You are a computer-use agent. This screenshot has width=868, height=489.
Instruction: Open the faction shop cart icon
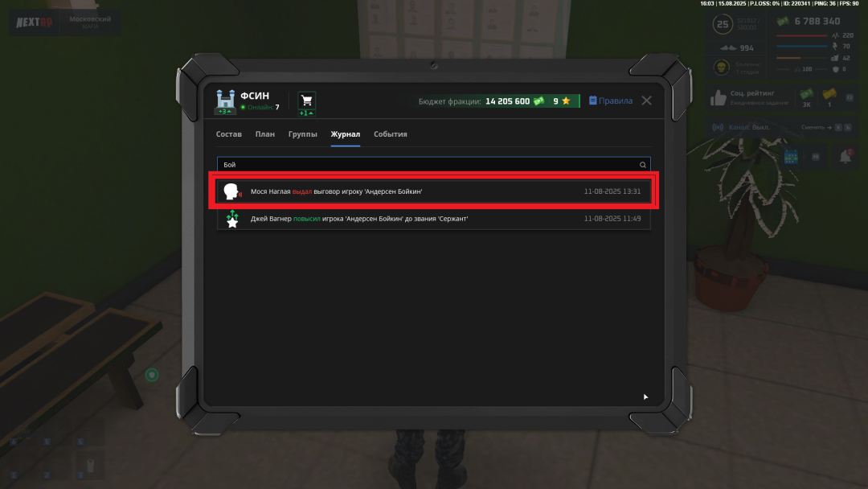[306, 101]
